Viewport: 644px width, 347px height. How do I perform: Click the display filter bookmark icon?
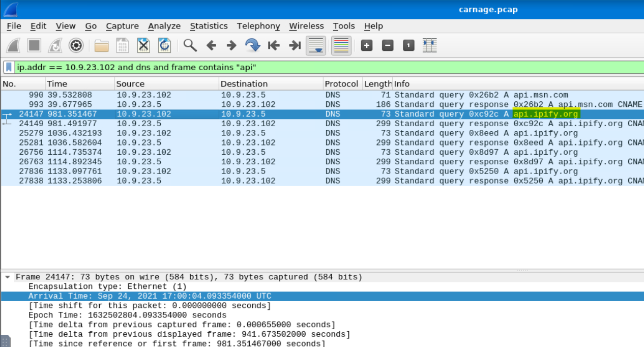9,67
